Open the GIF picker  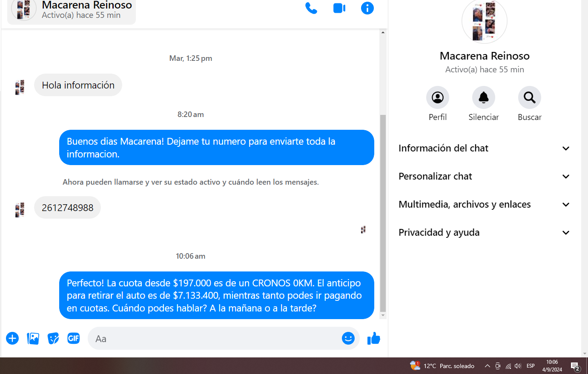pos(74,338)
